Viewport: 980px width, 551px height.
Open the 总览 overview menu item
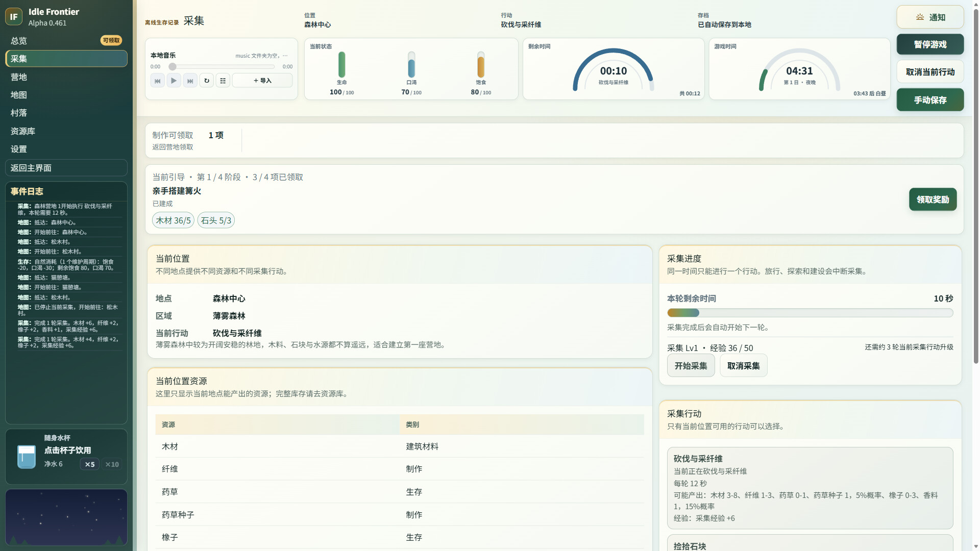(66, 40)
